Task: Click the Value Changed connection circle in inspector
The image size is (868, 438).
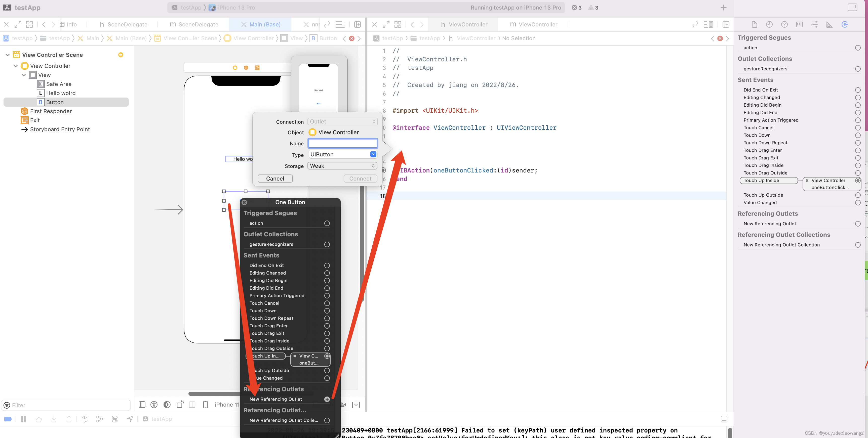Action: pyautogui.click(x=857, y=203)
